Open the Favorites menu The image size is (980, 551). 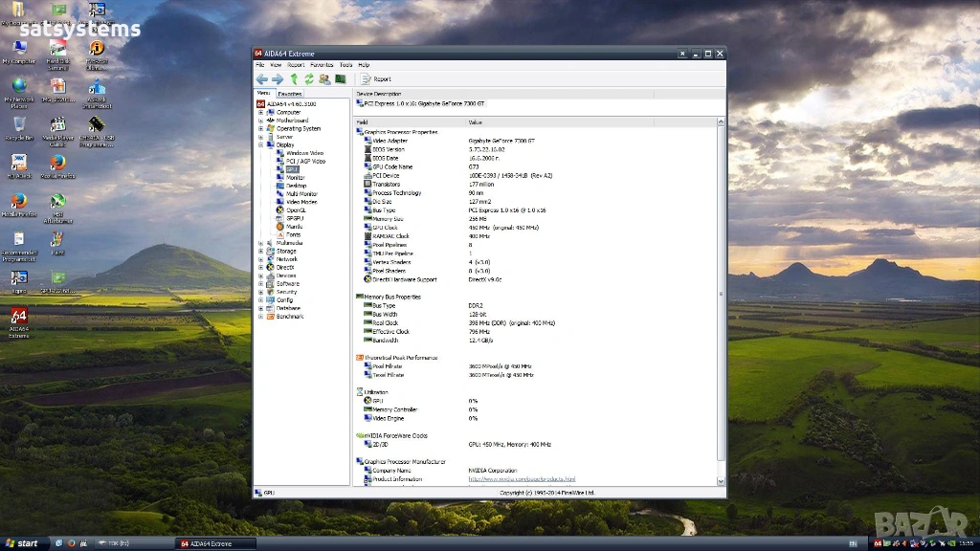click(322, 65)
